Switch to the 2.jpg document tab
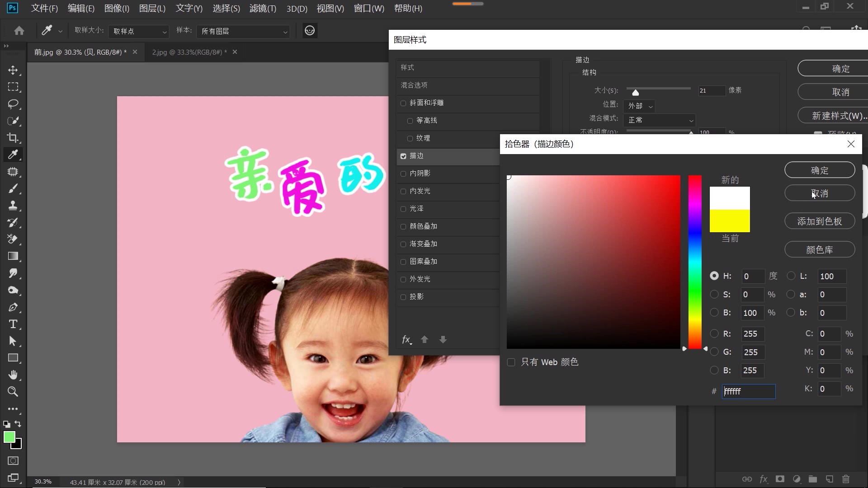The width and height of the screenshot is (868, 488). click(189, 52)
